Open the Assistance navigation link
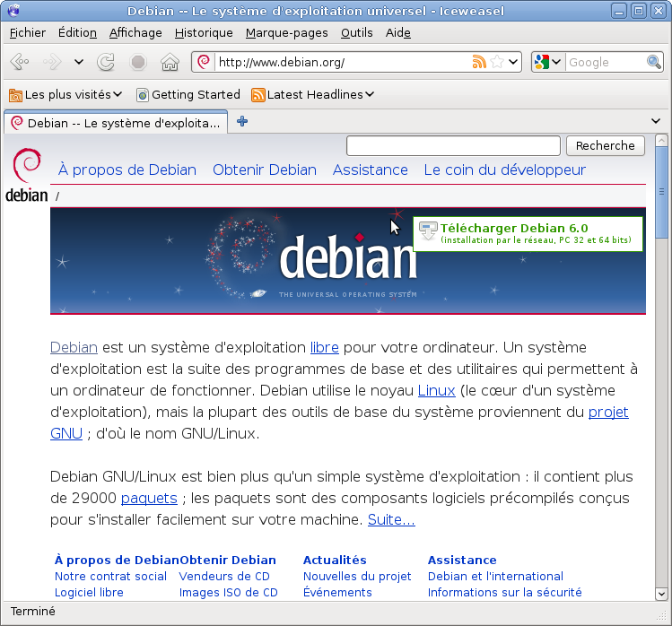The height and width of the screenshot is (626, 672). pos(371,170)
